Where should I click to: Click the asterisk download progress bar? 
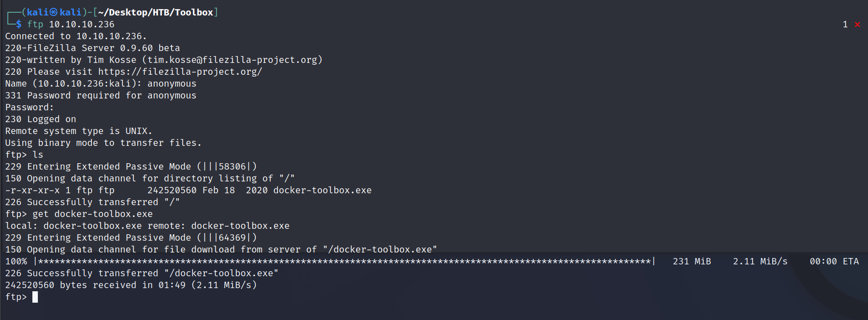coord(344,261)
